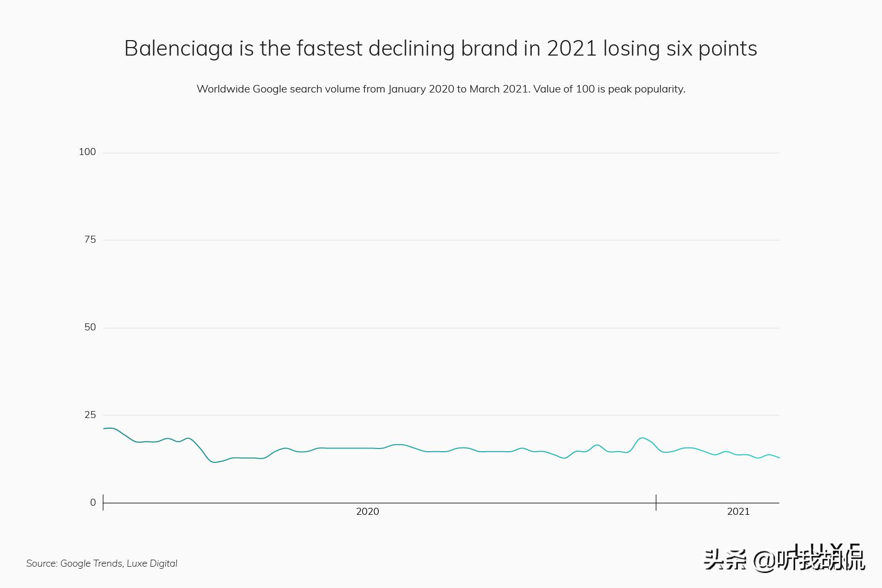
Task: Click the subtitle describing worldwide Google search volume
Action: point(440,89)
